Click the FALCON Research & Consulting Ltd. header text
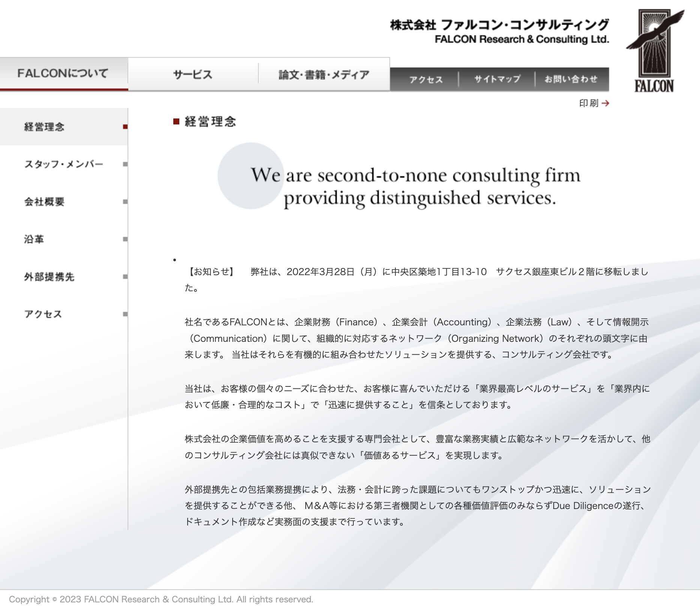This screenshot has width=700, height=611. click(522, 39)
